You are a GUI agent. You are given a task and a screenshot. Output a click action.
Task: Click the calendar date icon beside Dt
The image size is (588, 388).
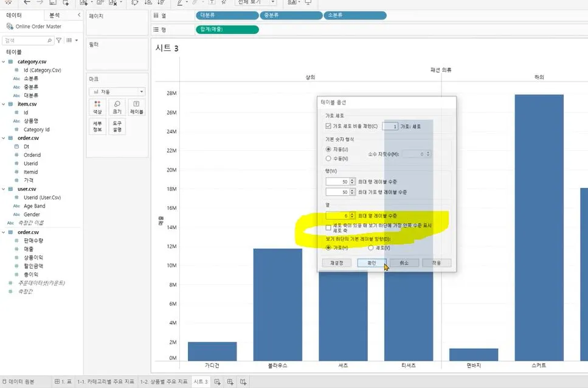16,146
